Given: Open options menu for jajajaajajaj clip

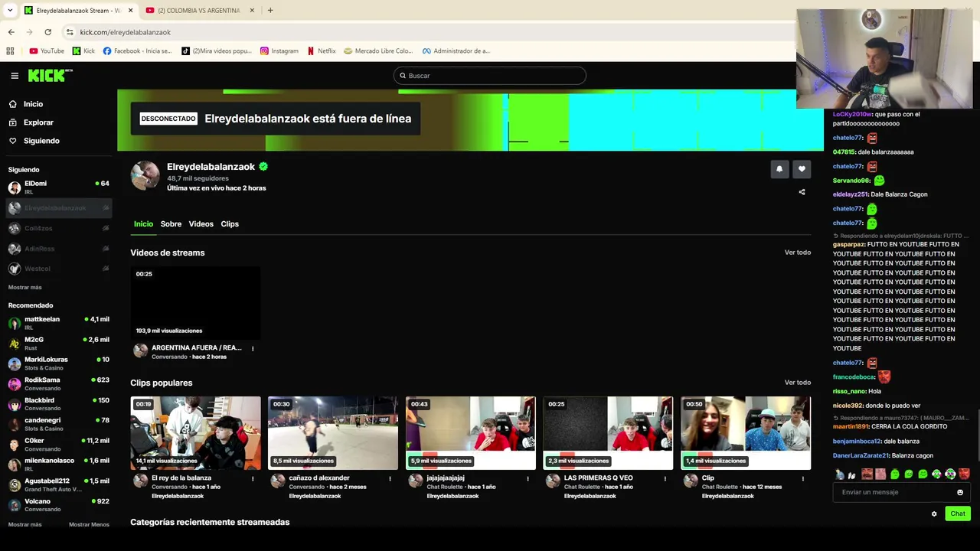Looking at the screenshot, I should 528,479.
